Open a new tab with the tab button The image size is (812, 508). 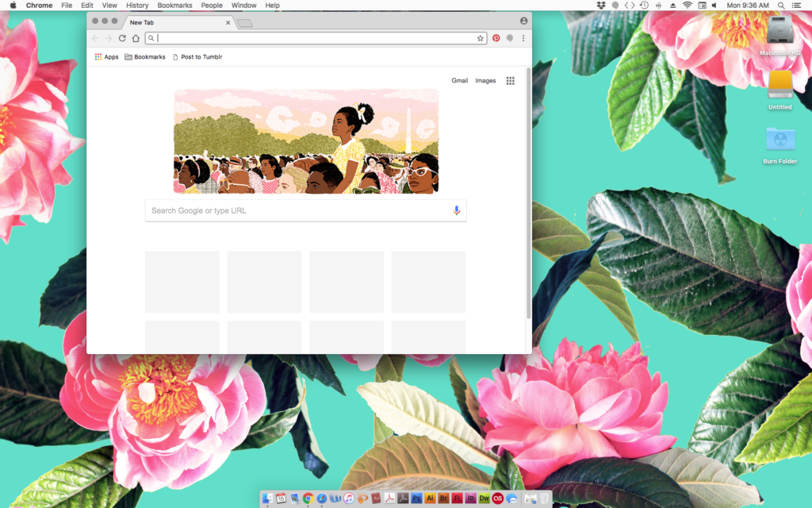244,23
